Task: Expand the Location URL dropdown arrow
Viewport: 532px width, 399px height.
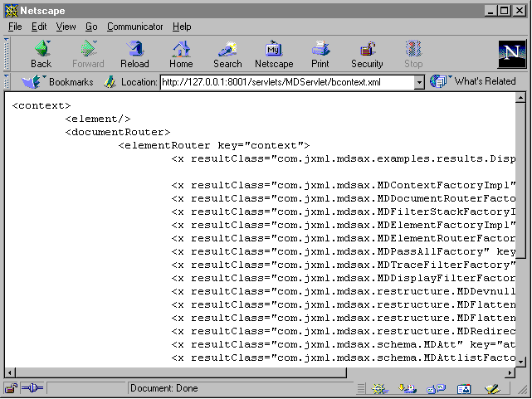Action: point(419,82)
